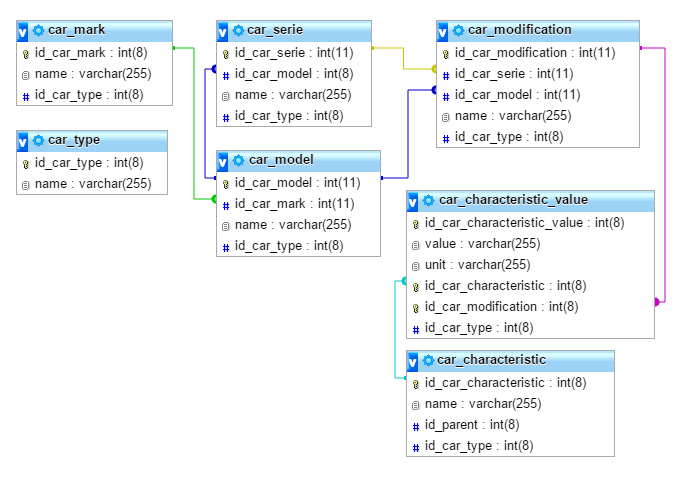Click the key icon in the car_type table
Viewport: 685px width, 479px height.
coord(26,164)
